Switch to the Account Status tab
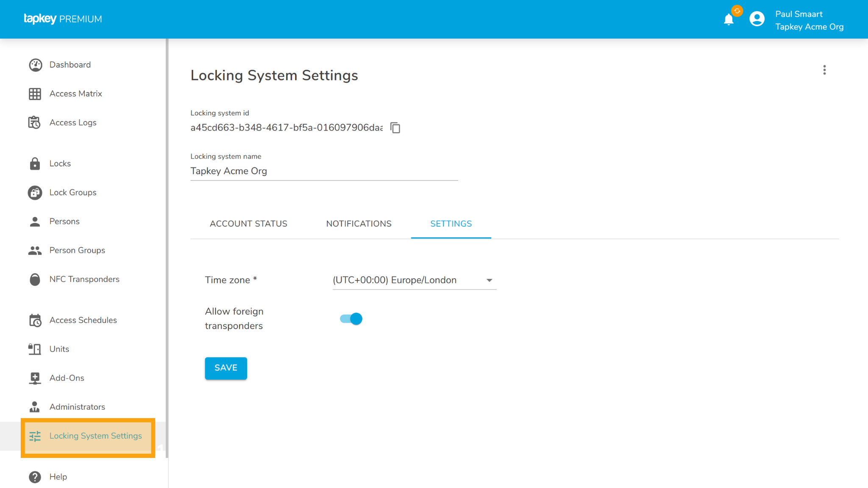Image resolution: width=868 pixels, height=488 pixels. 248,224
